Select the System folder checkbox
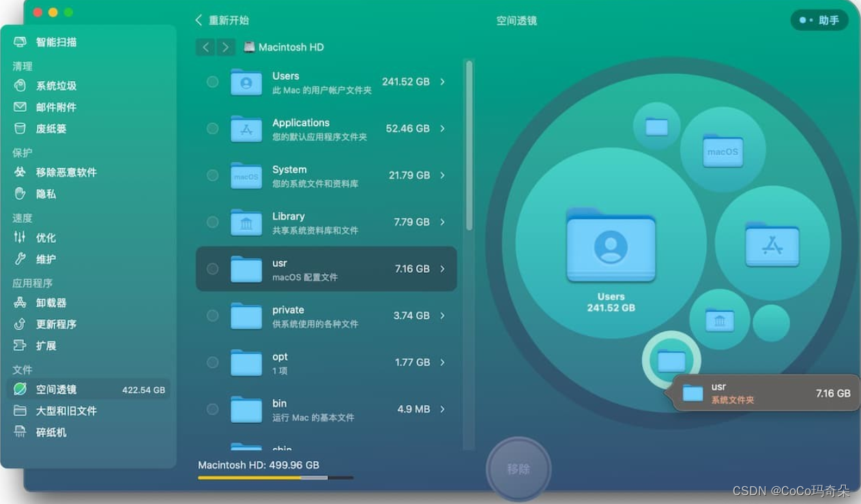861x504 pixels. click(x=212, y=175)
